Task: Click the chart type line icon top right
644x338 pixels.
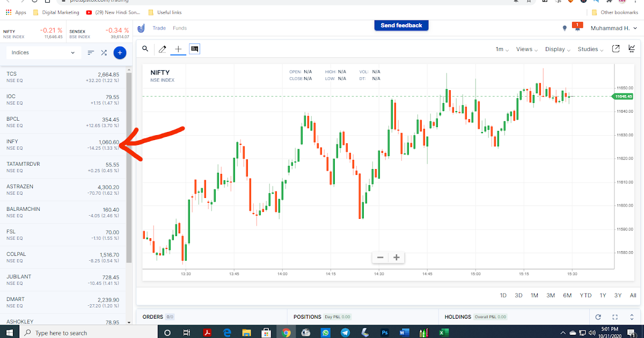Action: point(632,48)
